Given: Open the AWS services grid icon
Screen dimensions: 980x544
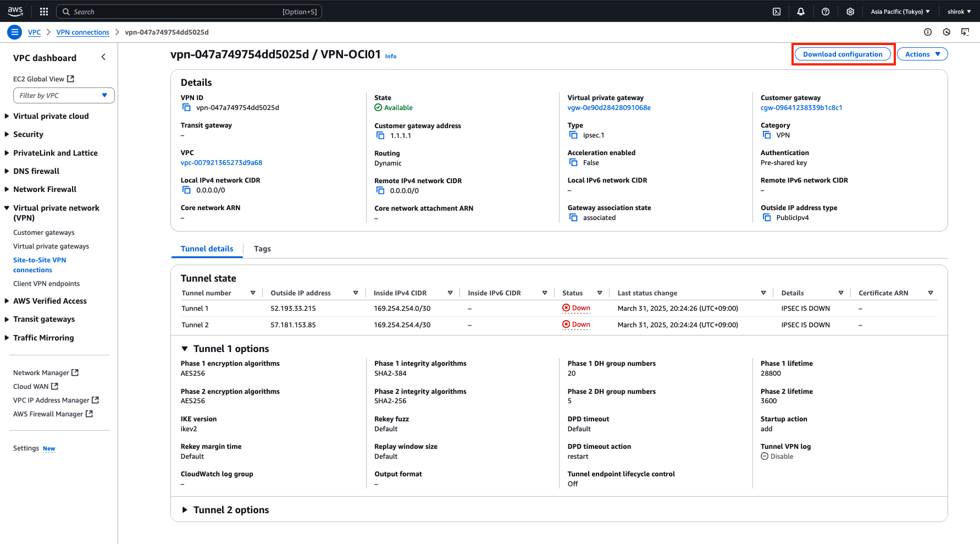Looking at the screenshot, I should (43, 11).
